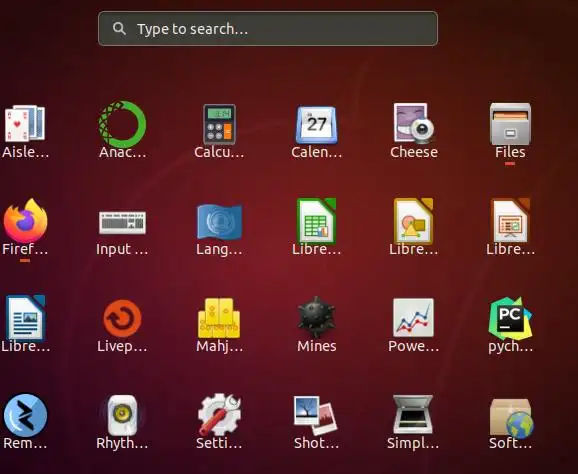Launch the Rhythmbox music player
The height and width of the screenshot is (474, 578).
point(122,415)
